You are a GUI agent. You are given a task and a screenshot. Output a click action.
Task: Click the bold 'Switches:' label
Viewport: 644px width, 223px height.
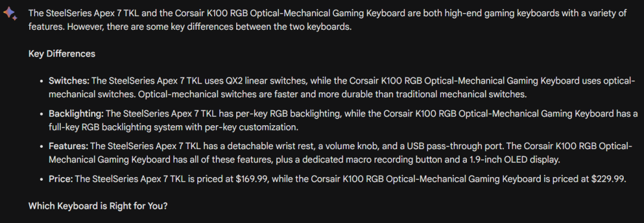pyautogui.click(x=69, y=80)
